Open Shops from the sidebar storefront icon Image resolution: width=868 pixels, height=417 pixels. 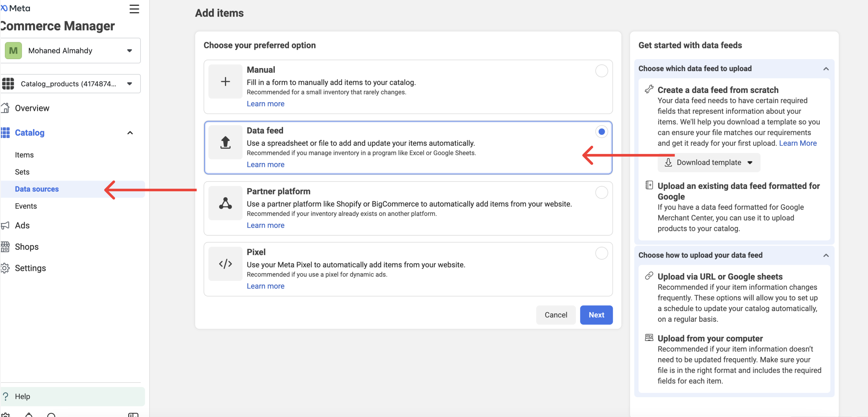[5, 247]
